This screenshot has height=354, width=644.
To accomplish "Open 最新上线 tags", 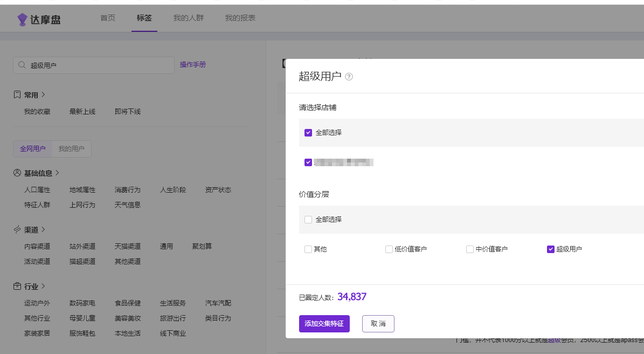I will [x=82, y=111].
